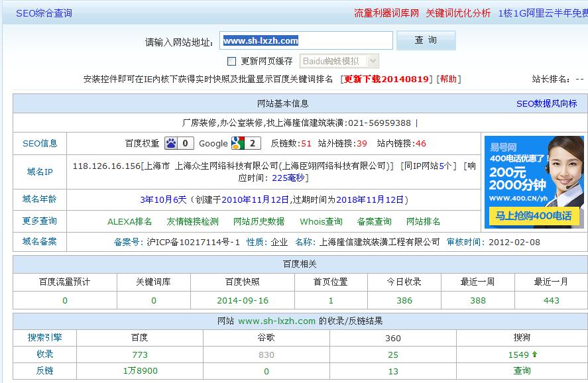
Task: Open the 备案查询 link
Action: (x=375, y=221)
